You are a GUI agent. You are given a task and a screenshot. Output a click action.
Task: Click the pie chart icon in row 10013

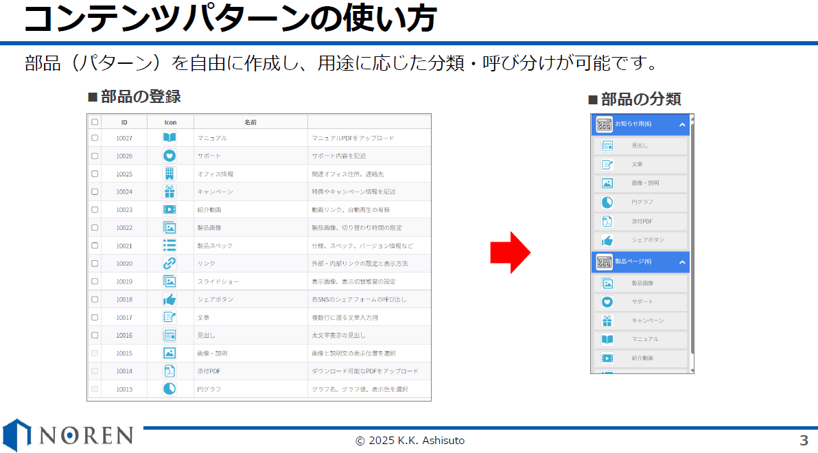tap(169, 389)
